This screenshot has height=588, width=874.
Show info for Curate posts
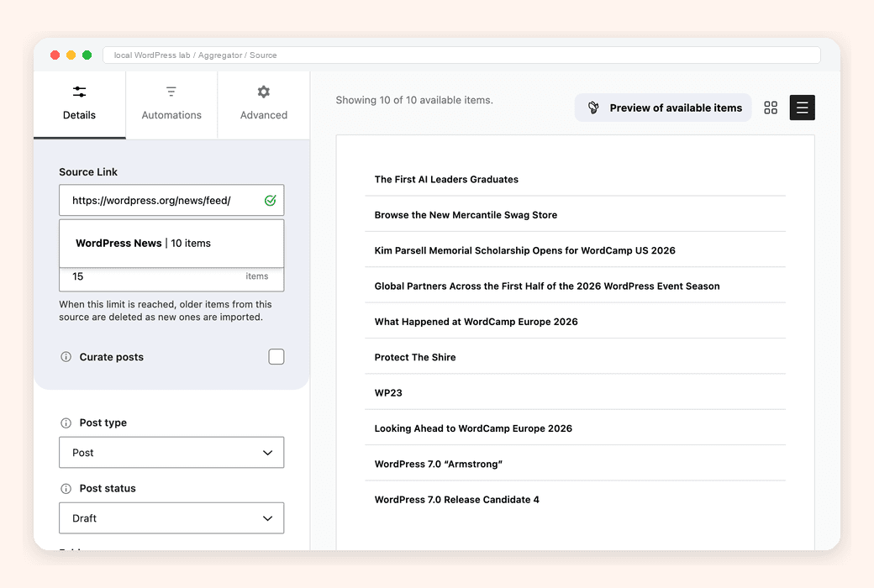coord(66,357)
